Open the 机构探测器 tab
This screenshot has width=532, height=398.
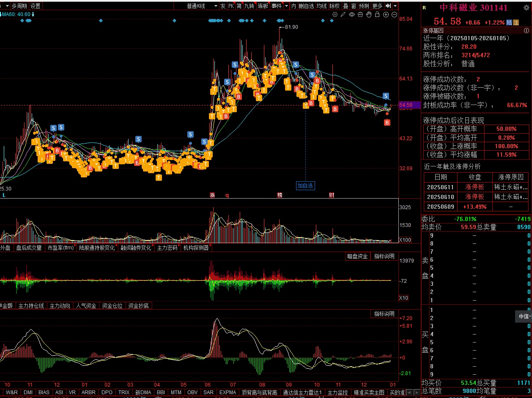pos(196,248)
